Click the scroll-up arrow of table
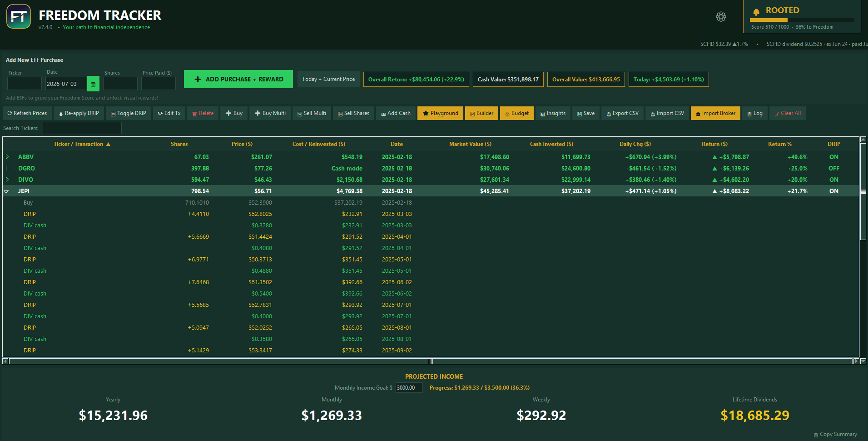868x441 pixels. [x=863, y=140]
